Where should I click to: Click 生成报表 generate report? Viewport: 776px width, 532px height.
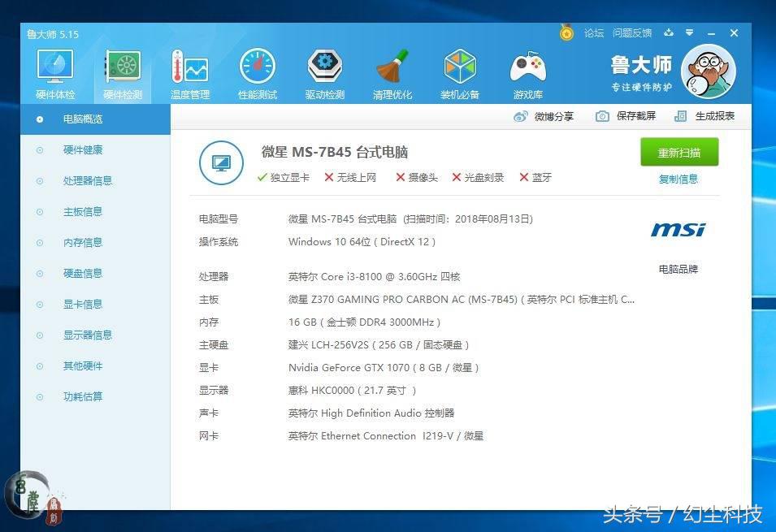(714, 116)
